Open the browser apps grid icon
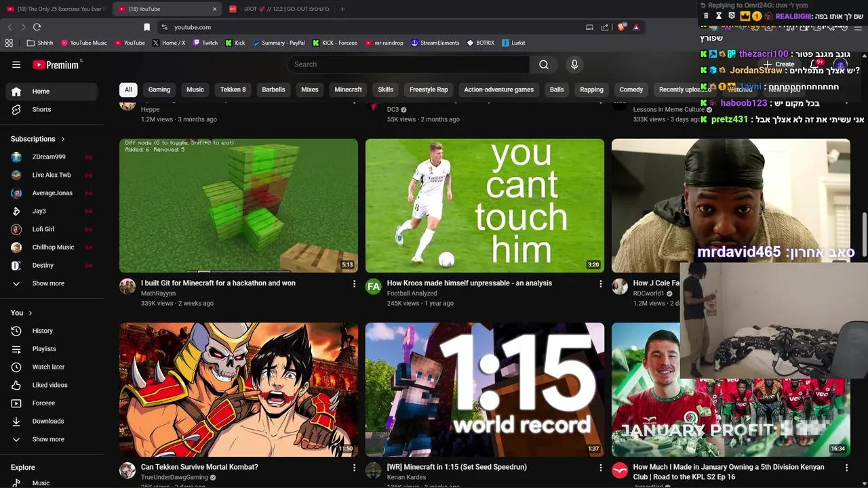868x488 pixels. [9, 43]
